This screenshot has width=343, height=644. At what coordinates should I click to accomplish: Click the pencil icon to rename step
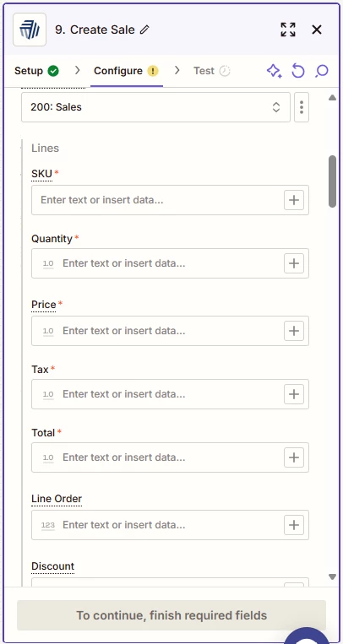click(144, 30)
